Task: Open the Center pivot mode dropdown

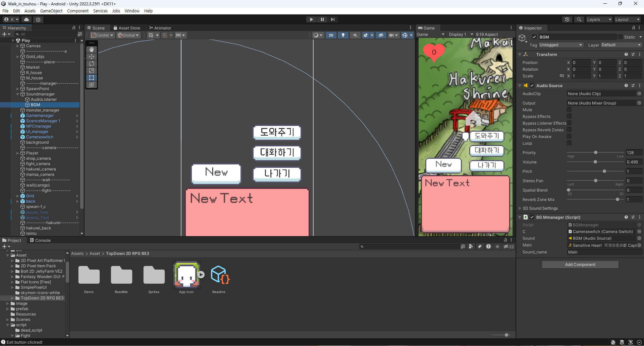Action: pos(102,35)
